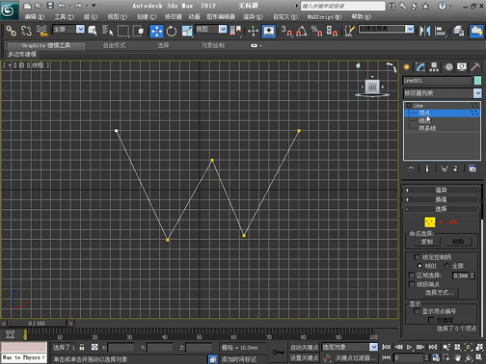This screenshot has width=486, height=364.
Task: Select the All radio button
Action: [x=447, y=266]
